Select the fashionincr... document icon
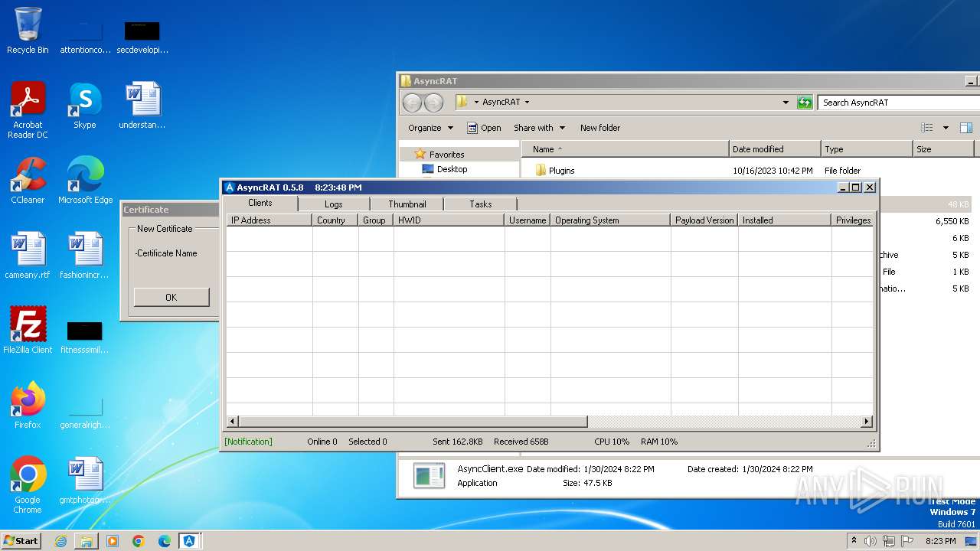This screenshot has width=980, height=551. [x=85, y=256]
